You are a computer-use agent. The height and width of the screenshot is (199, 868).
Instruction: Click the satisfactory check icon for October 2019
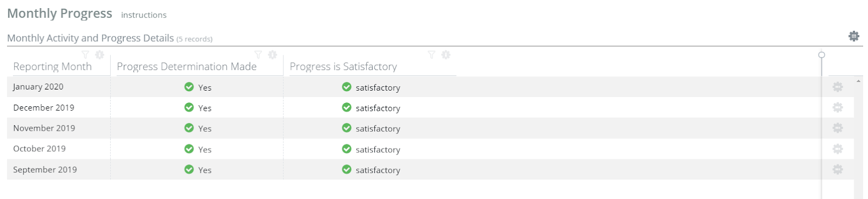coord(347,149)
